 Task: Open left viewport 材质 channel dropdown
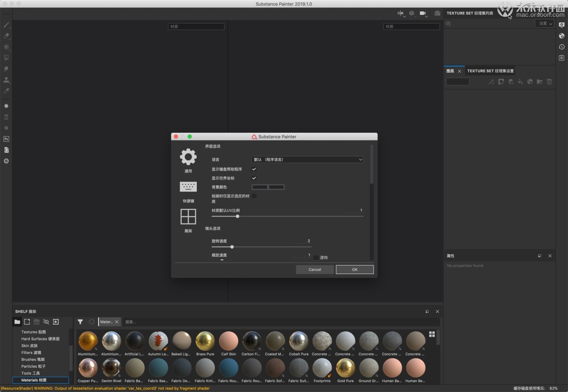pyautogui.click(x=196, y=26)
